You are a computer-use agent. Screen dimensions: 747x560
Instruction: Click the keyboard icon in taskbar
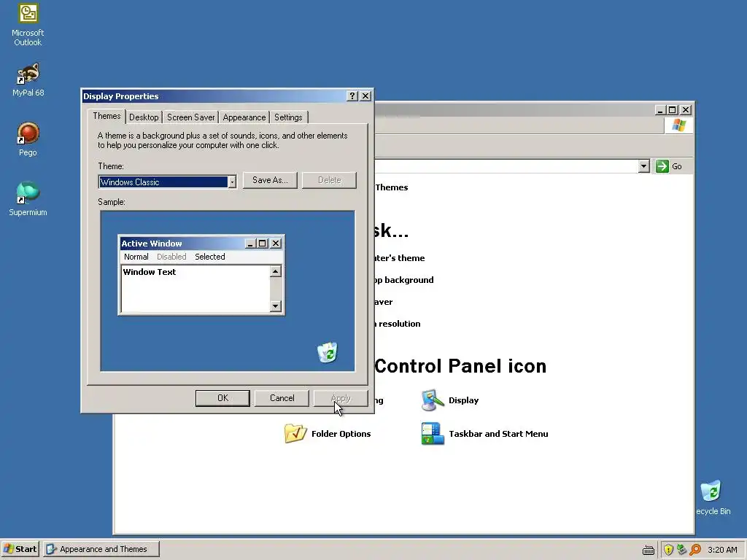pyautogui.click(x=649, y=550)
